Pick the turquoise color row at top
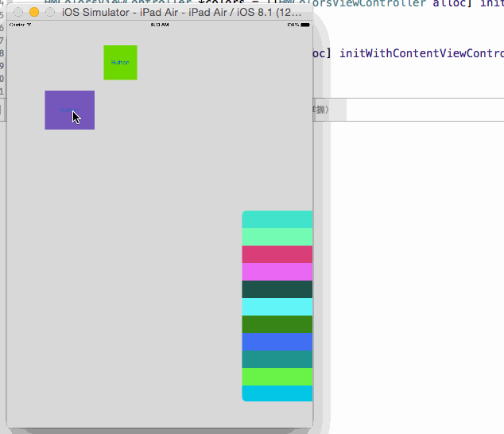Viewport: 504px width, 434px height. pos(277,219)
